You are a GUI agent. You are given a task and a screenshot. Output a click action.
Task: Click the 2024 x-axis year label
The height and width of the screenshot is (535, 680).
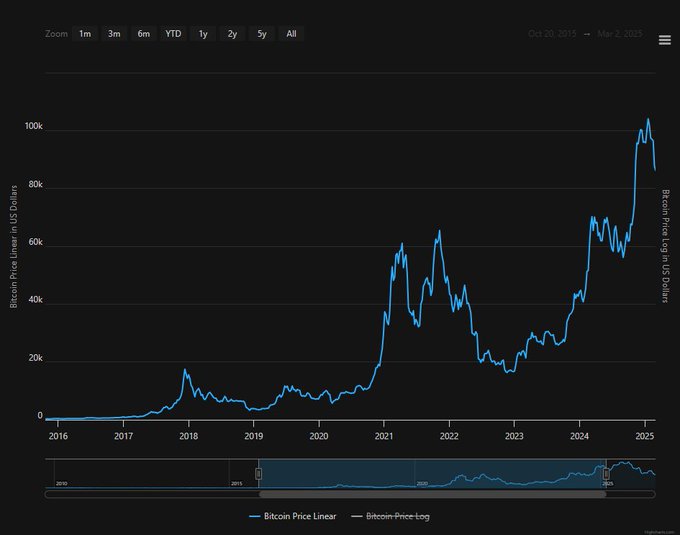pyautogui.click(x=579, y=436)
